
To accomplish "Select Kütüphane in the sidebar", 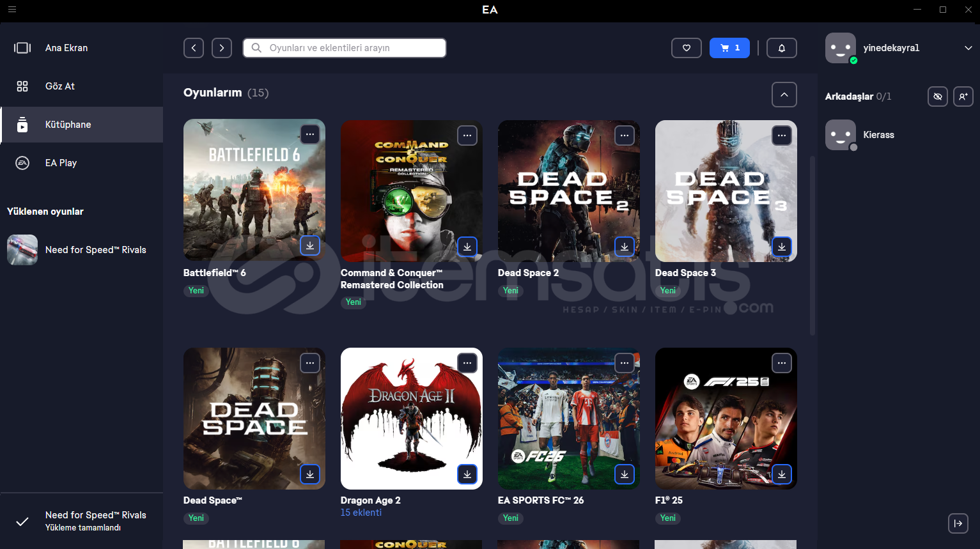I will (x=81, y=125).
